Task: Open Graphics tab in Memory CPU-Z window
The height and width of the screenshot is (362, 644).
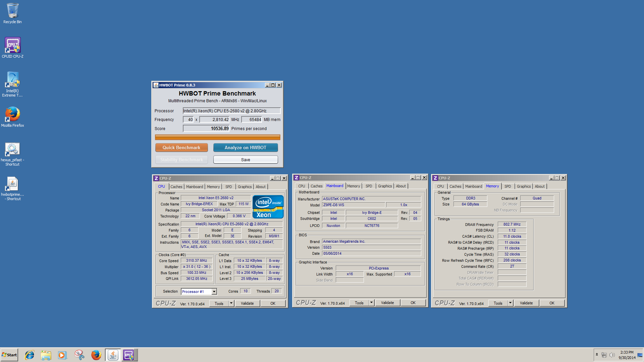Action: (x=524, y=186)
